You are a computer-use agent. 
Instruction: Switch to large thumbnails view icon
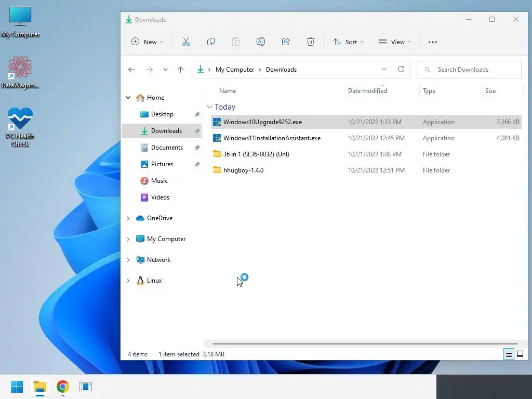coord(520,354)
